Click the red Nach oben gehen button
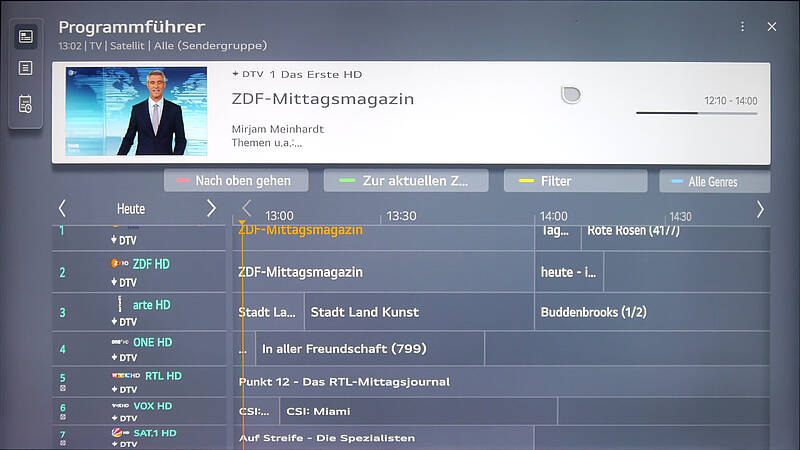800x450 pixels. 236,181
